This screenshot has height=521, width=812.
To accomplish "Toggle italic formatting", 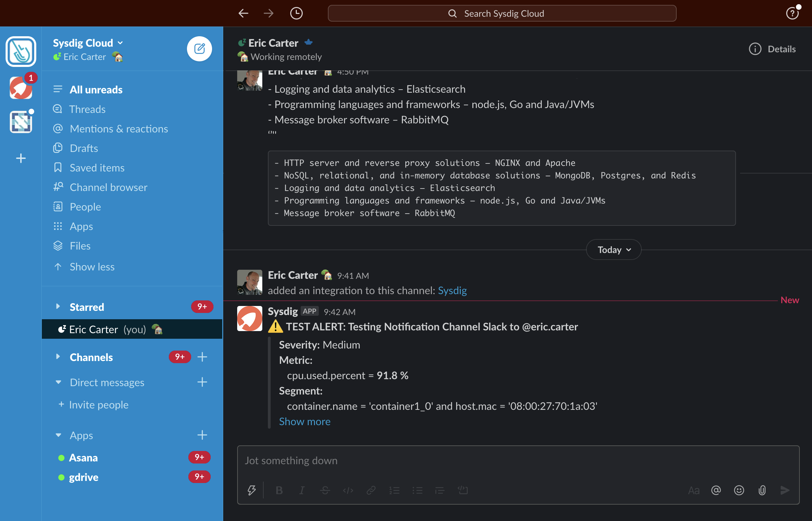I will 302,490.
